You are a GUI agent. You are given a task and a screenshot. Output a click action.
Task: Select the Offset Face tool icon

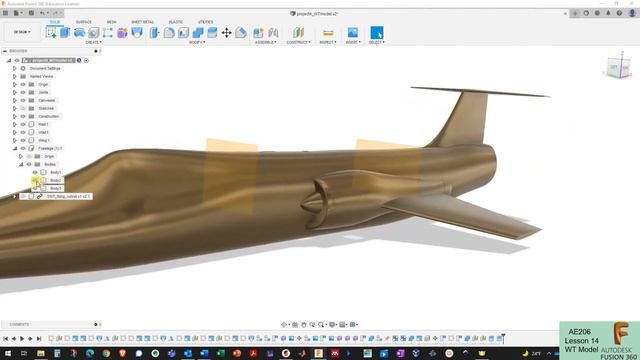coord(212,33)
